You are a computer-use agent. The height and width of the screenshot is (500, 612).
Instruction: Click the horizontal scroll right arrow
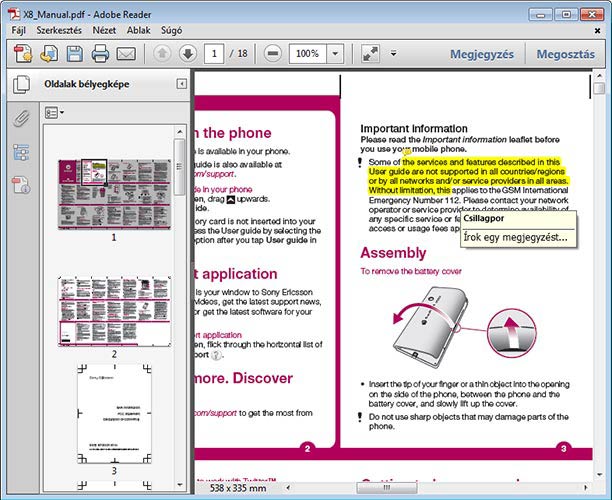click(x=585, y=488)
